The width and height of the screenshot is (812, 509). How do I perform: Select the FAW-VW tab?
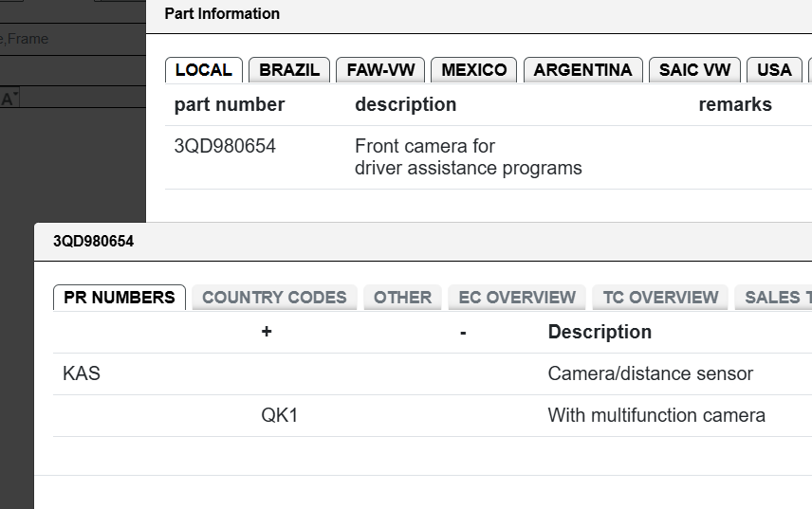(380, 70)
